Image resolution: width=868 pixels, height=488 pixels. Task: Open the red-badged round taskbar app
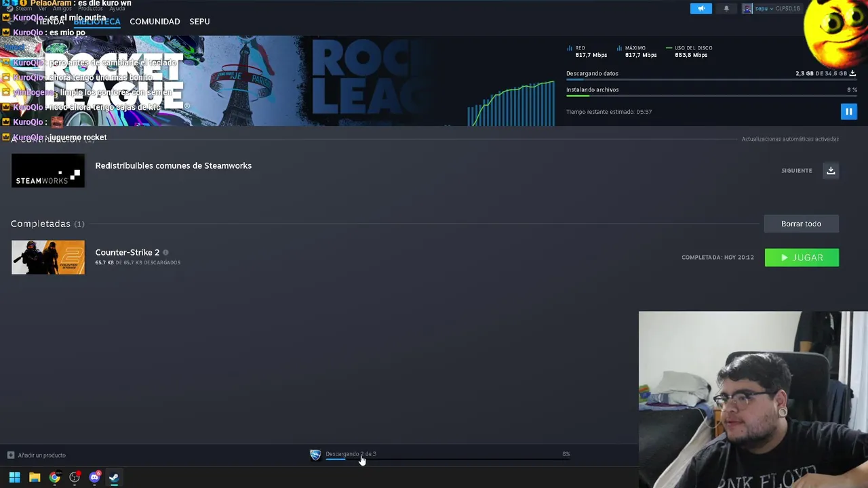[75, 477]
